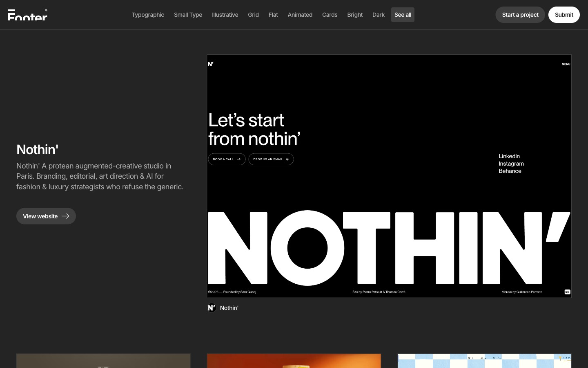The width and height of the screenshot is (588, 368).
Task: Click the View website button
Action: tap(46, 216)
